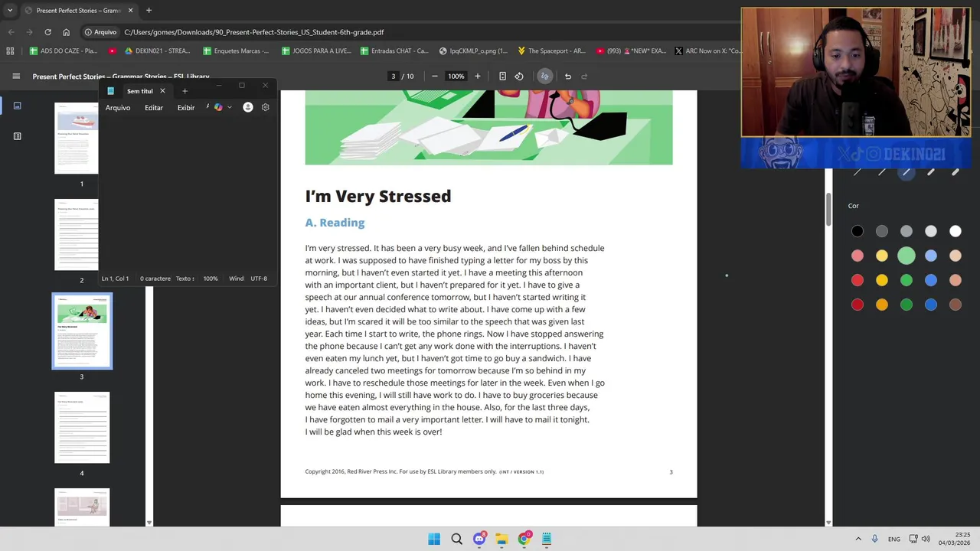Open Discord from the taskbar
The image size is (980, 551).
tap(479, 539)
